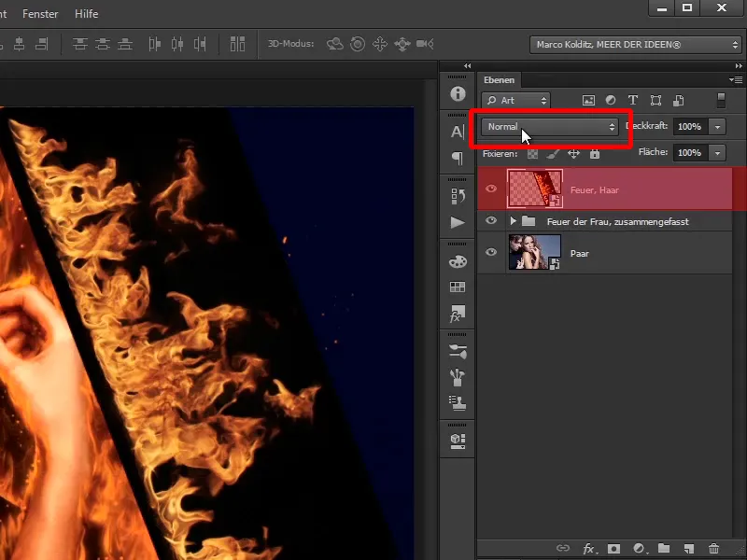Open the Fenster menu

point(40,14)
